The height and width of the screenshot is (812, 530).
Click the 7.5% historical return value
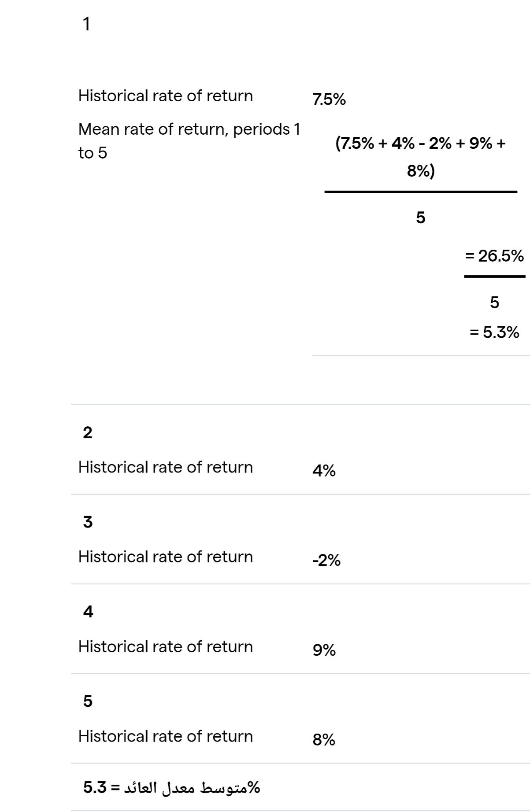pyautogui.click(x=329, y=100)
